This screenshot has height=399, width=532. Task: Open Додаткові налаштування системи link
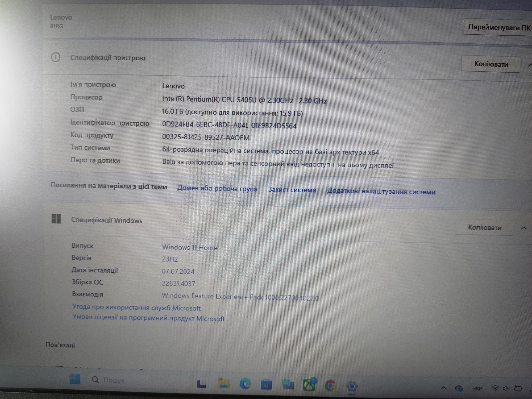pyautogui.click(x=381, y=192)
